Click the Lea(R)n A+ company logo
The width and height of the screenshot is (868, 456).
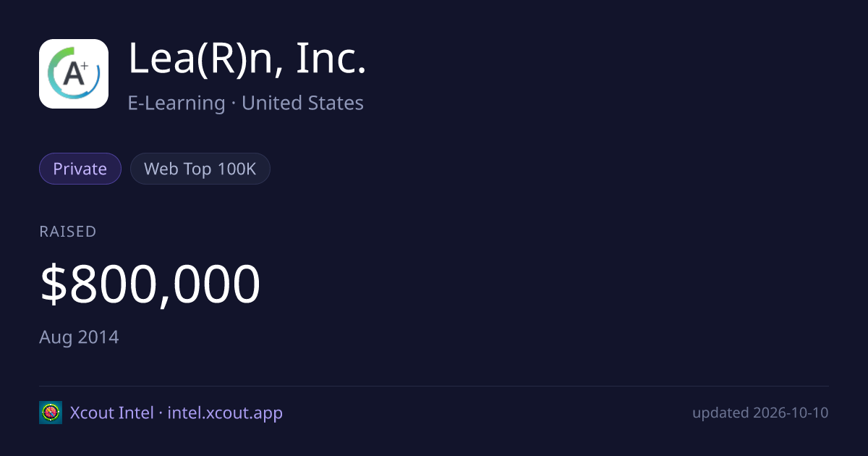tap(74, 74)
